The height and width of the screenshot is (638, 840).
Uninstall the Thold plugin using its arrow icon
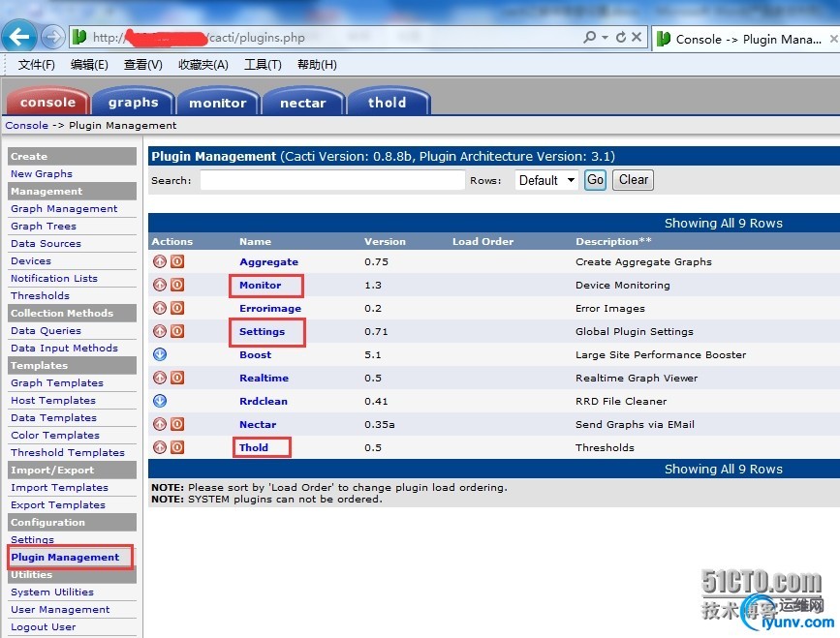(x=160, y=447)
